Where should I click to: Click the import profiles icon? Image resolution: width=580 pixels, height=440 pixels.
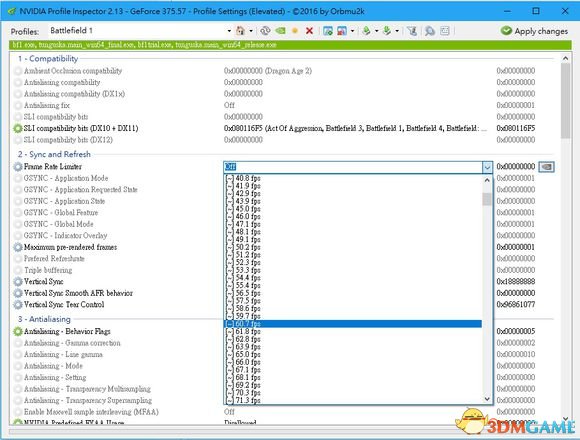tap(387, 31)
